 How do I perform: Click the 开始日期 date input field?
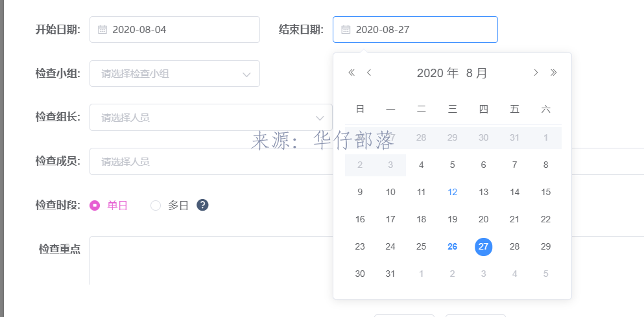click(174, 30)
